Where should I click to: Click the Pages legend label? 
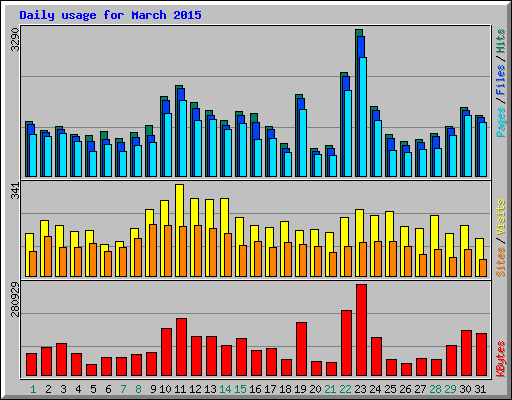pyautogui.click(x=501, y=122)
